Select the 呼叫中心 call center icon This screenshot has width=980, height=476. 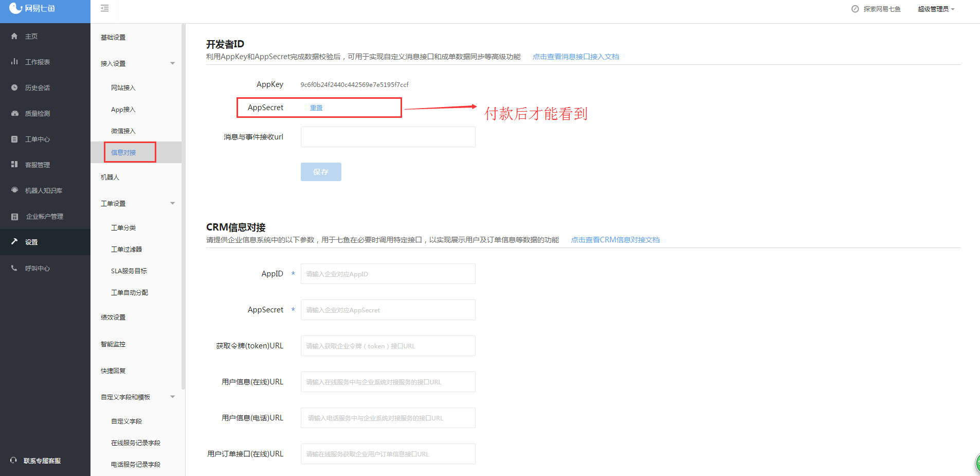(14, 268)
